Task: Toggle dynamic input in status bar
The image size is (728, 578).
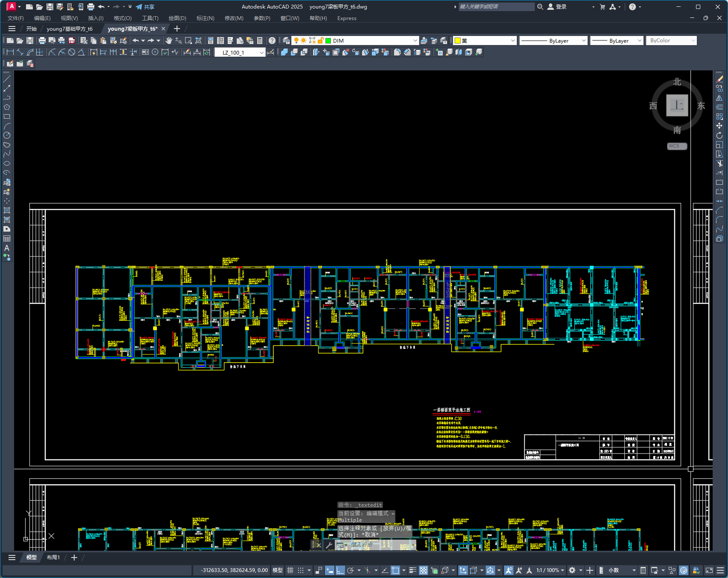Action: pyautogui.click(x=329, y=570)
